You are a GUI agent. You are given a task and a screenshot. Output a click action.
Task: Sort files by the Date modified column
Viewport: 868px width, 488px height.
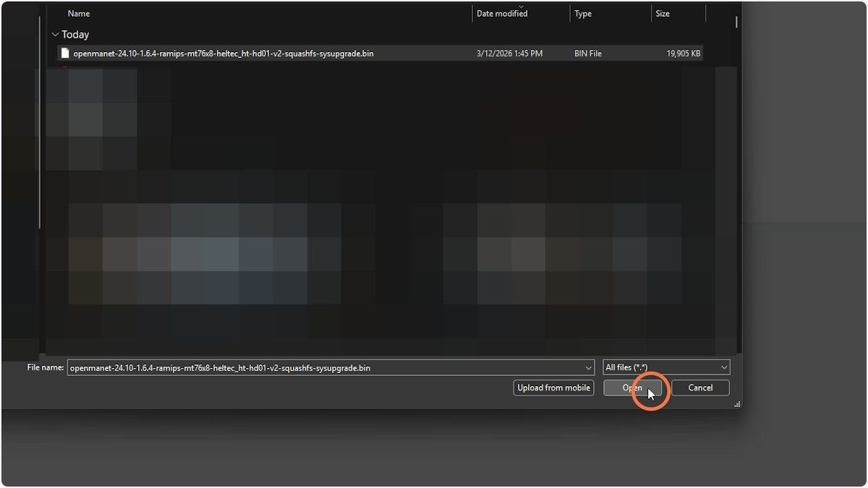(501, 13)
